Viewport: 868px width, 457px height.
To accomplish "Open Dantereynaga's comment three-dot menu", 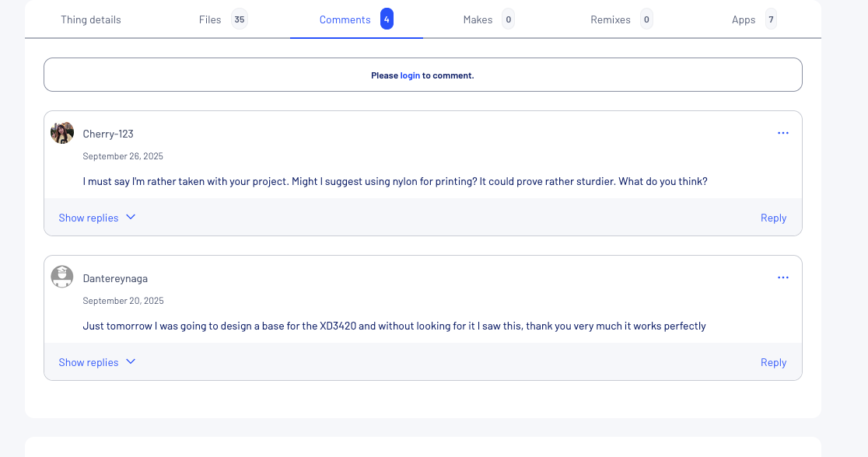I will [782, 277].
